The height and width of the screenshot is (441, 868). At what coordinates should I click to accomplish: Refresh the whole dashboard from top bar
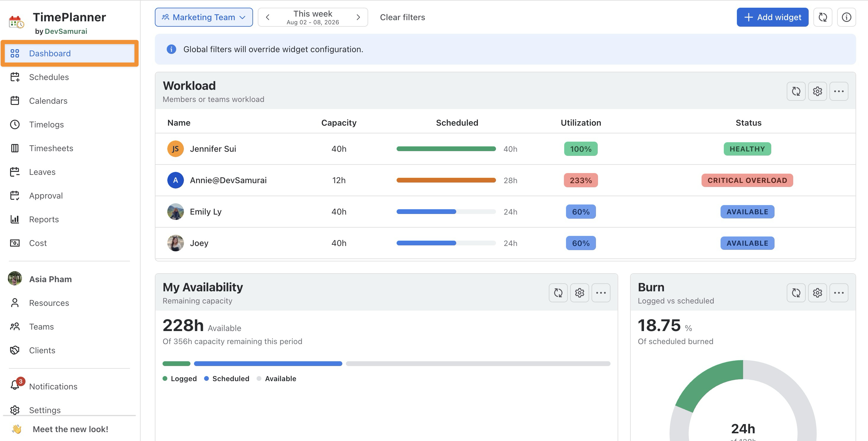click(823, 17)
